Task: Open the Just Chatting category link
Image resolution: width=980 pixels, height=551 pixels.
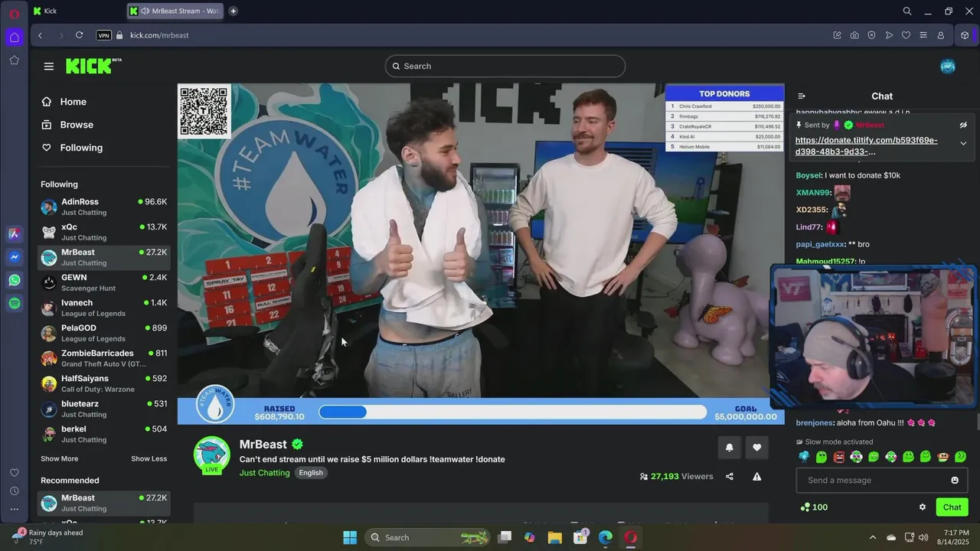Action: coord(265,473)
